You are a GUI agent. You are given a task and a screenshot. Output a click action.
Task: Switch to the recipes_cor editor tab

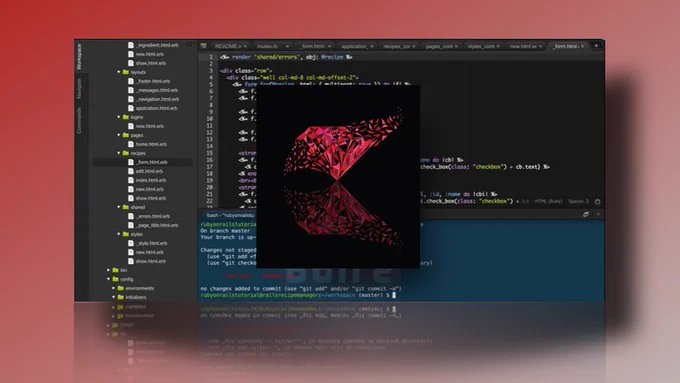coord(396,46)
